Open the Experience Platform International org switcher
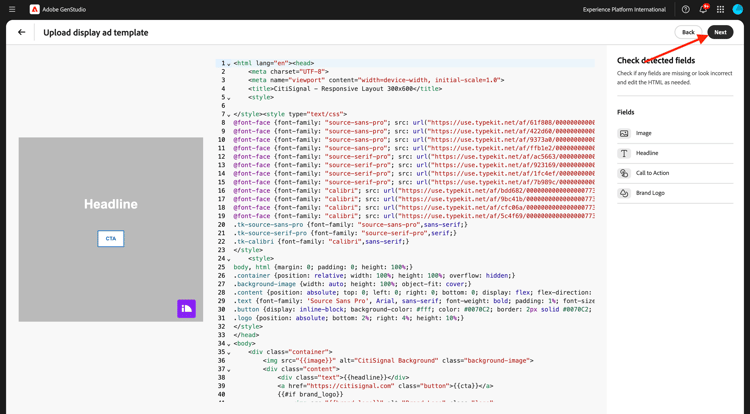 coord(624,9)
